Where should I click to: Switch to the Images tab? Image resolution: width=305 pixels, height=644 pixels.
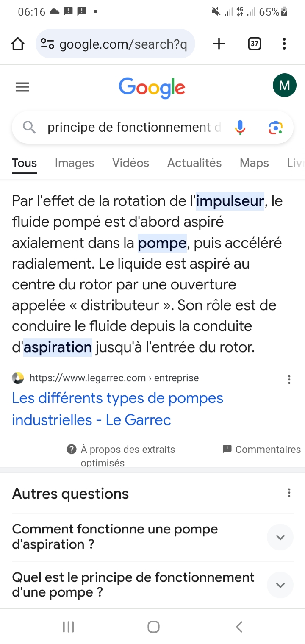tap(75, 163)
